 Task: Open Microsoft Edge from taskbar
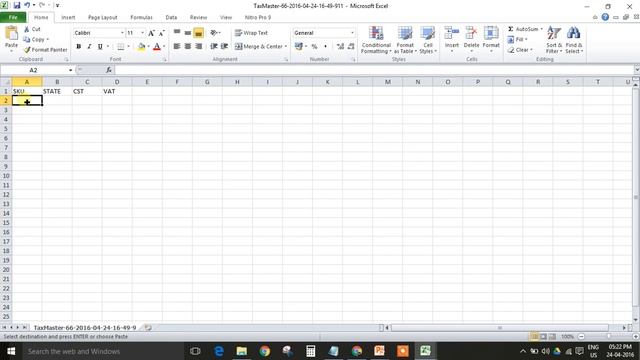click(219, 351)
